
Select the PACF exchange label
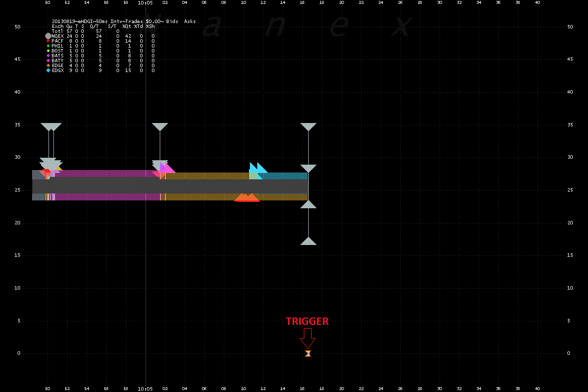58,41
